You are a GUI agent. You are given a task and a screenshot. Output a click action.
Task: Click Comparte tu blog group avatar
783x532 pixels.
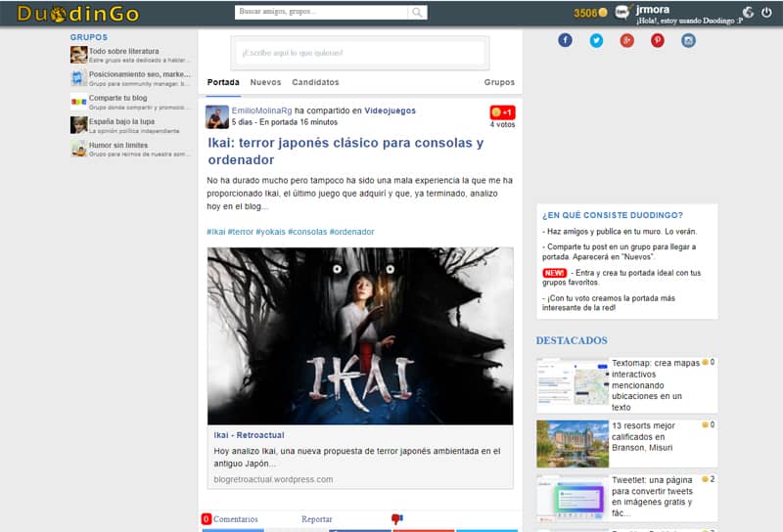click(x=79, y=102)
